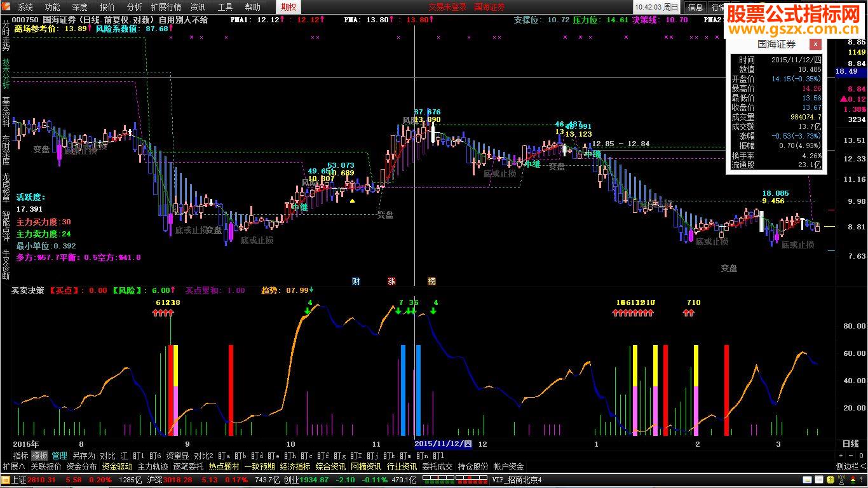Open the 经济指标 tab
This screenshot has height=488, width=868.
295,466
